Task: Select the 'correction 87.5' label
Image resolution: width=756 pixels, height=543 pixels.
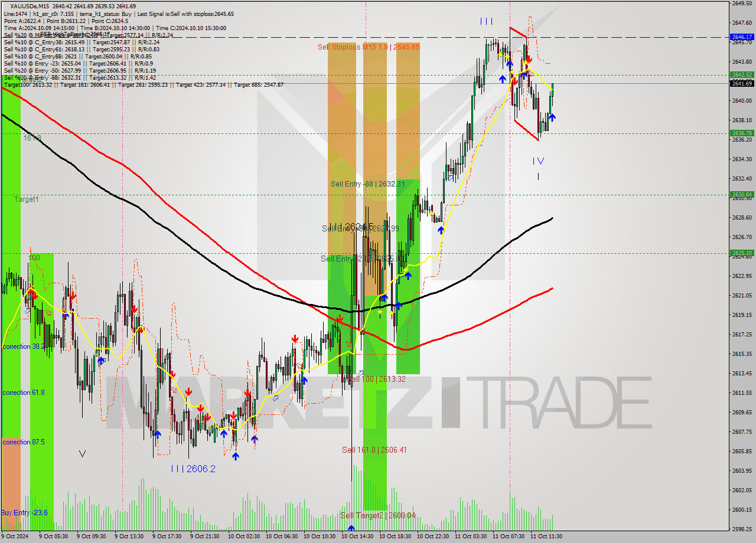Action: tap(24, 442)
